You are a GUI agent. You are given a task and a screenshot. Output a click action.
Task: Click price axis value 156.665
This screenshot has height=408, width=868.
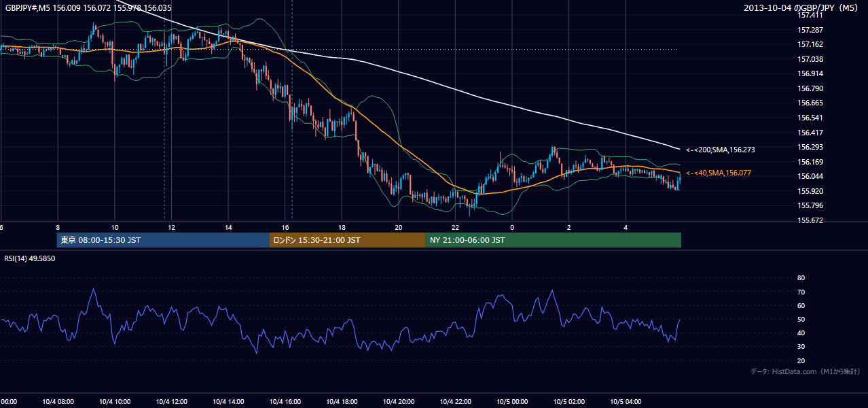[810, 103]
